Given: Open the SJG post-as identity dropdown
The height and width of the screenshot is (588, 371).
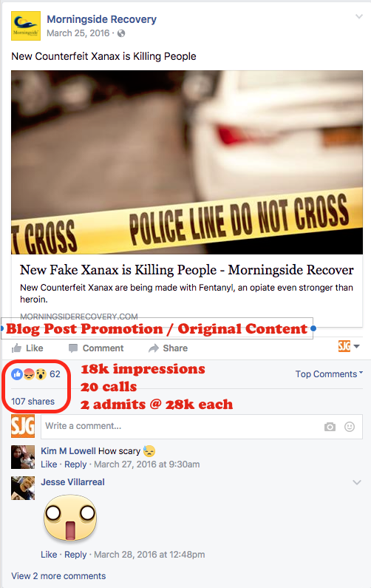Looking at the screenshot, I should click(349, 346).
